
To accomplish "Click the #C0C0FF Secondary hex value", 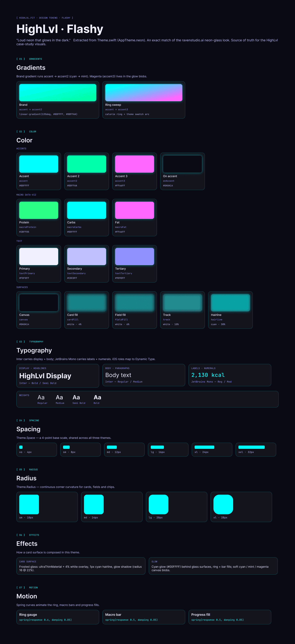I will click(72, 278).
